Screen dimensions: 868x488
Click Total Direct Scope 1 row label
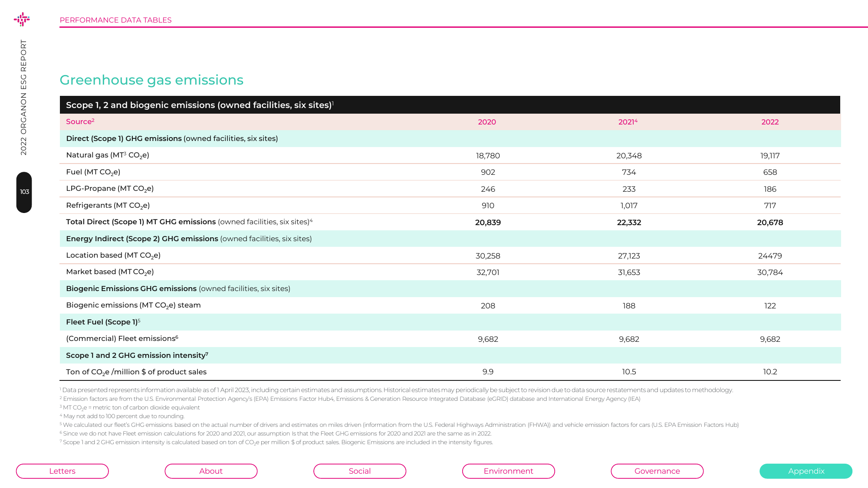pyautogui.click(x=189, y=222)
